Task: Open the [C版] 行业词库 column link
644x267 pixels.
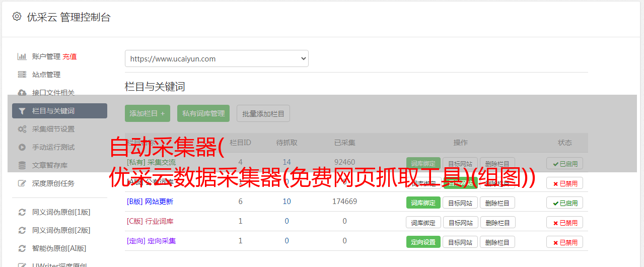Action: (150, 221)
